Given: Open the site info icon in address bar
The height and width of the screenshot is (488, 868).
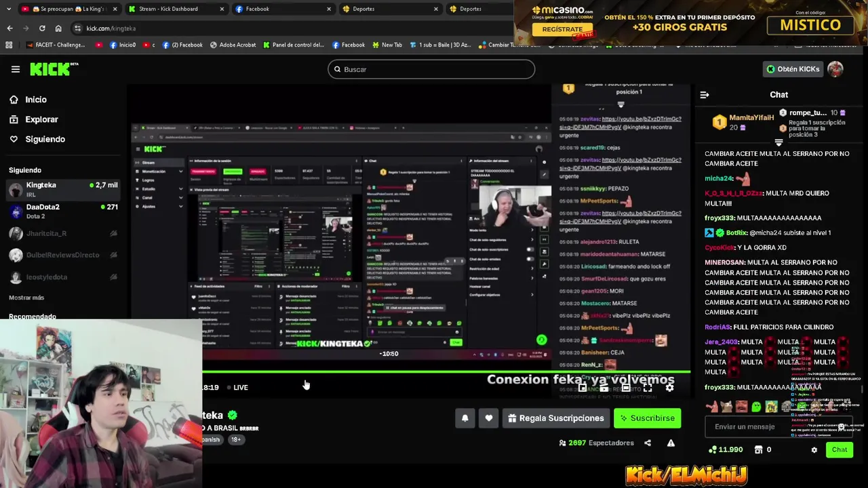Looking at the screenshot, I should click(x=77, y=28).
